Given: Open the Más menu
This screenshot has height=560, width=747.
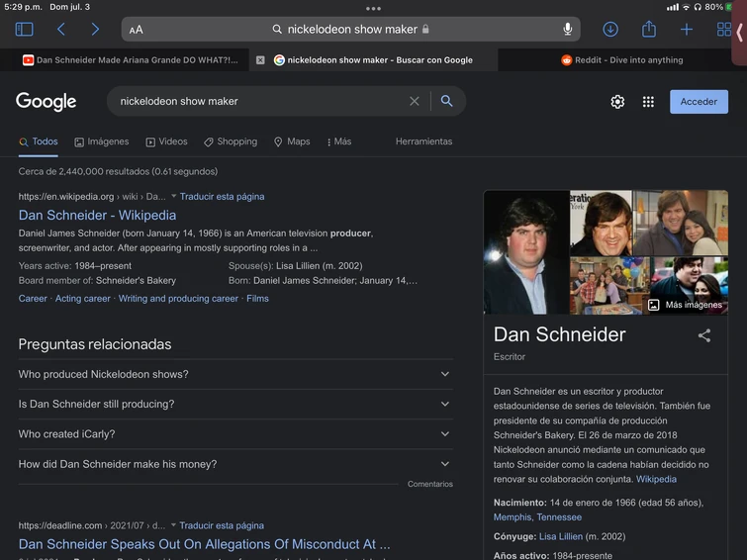Looking at the screenshot, I should tap(339, 141).
